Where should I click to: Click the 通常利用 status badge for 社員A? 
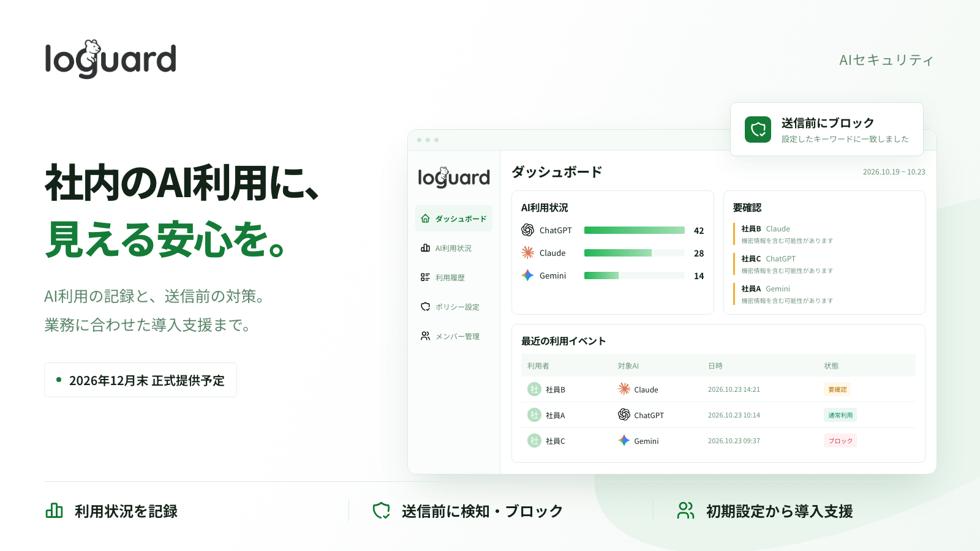pyautogui.click(x=840, y=415)
